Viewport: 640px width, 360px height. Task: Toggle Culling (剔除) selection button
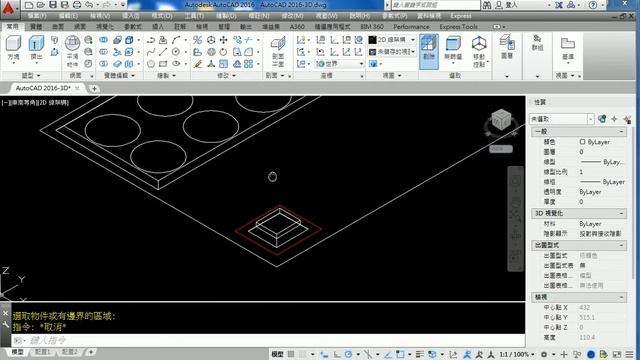(429, 51)
